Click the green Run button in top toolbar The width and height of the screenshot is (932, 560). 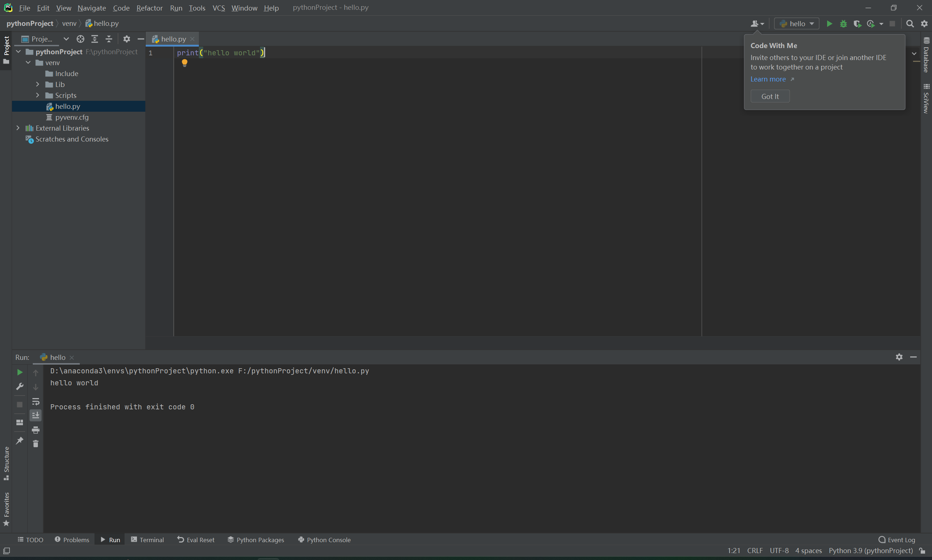829,24
